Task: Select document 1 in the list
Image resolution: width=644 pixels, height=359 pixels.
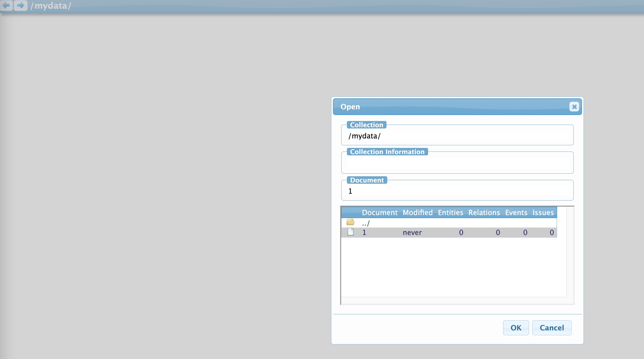Action: 364,233
